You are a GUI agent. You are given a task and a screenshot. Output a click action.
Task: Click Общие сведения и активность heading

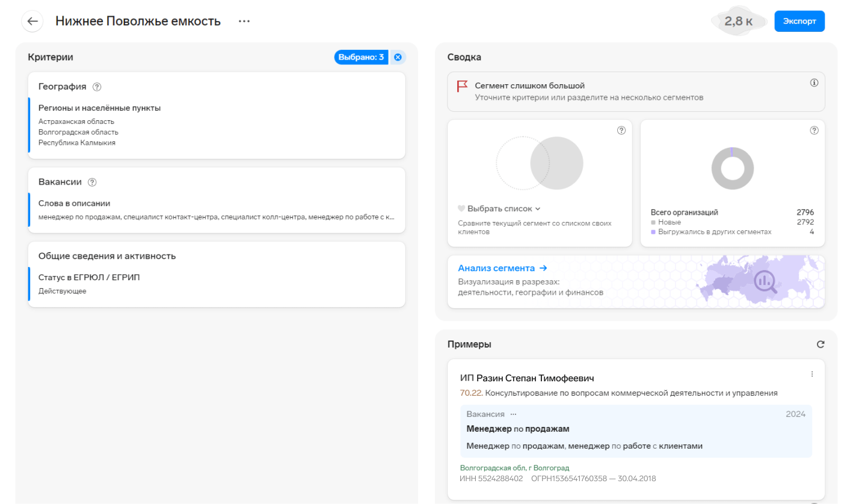tap(107, 256)
